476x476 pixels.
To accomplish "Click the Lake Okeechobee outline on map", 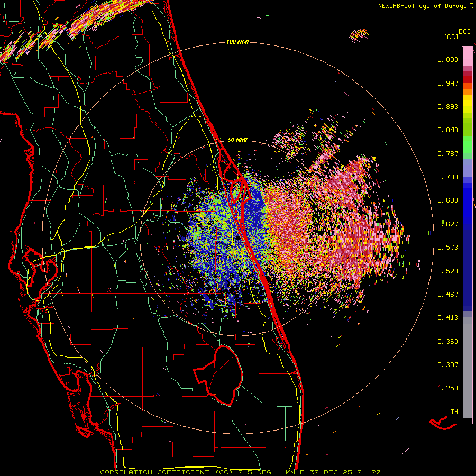I will 218,375.
